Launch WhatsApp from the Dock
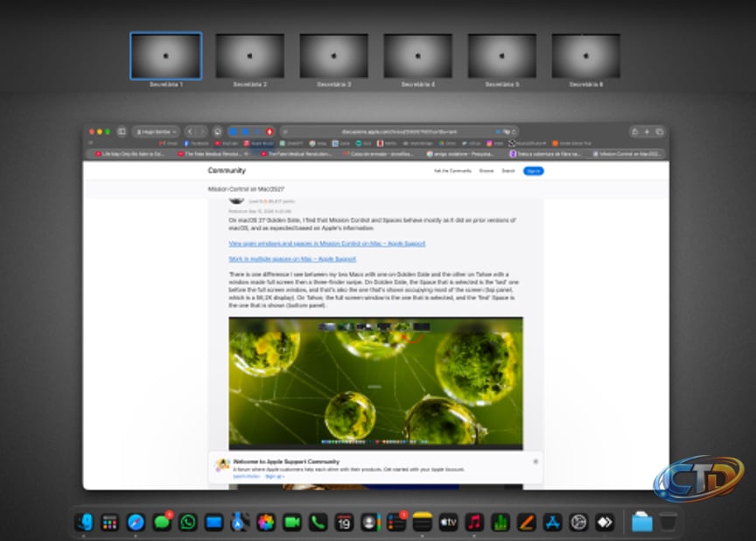Viewport: 756px width, 541px height. 188,523
